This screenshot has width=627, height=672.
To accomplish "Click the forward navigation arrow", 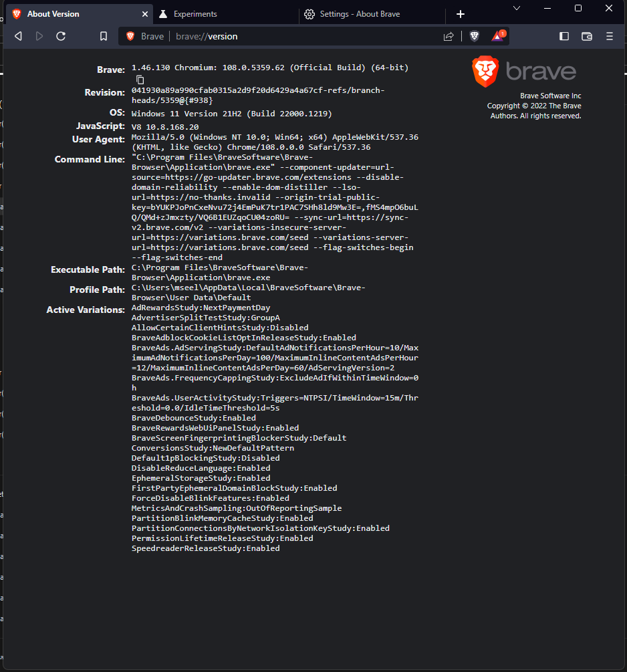I will pyautogui.click(x=39, y=36).
